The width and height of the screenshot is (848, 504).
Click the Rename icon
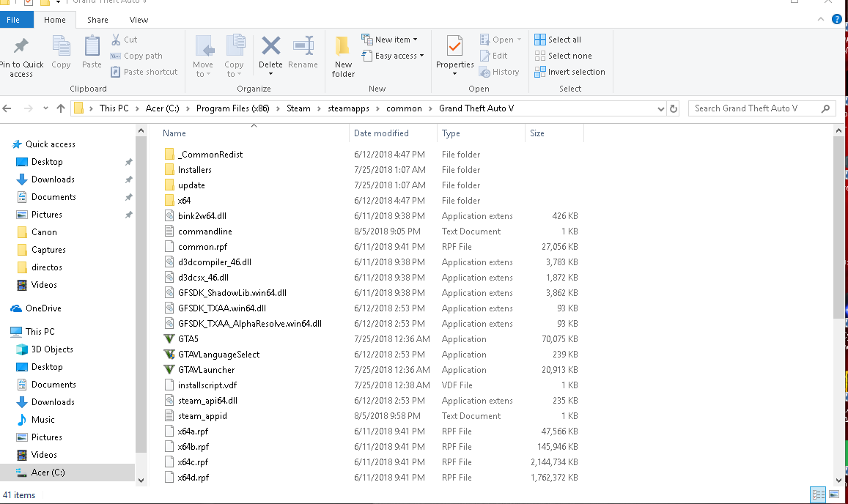click(x=303, y=46)
